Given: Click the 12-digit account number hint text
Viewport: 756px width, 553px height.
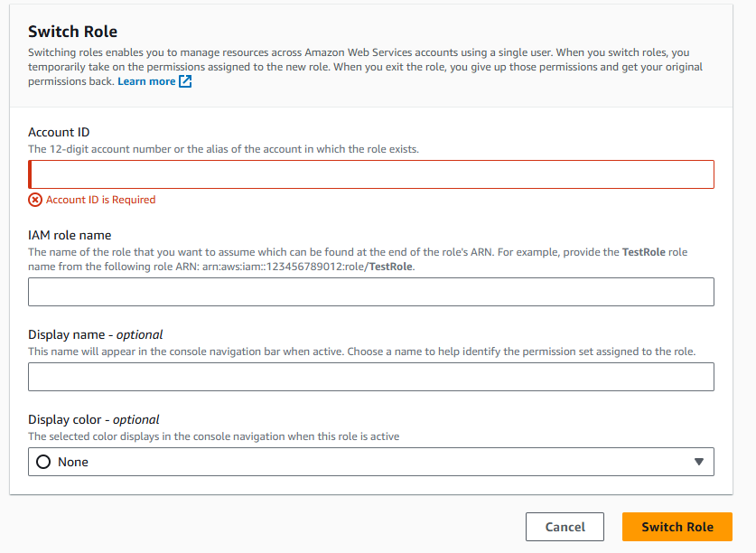Looking at the screenshot, I should click(x=223, y=149).
